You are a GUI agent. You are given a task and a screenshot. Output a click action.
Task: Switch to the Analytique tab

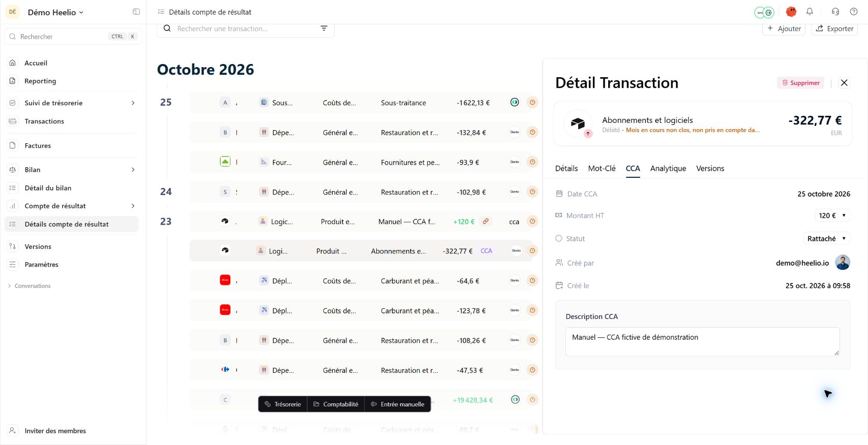(x=668, y=169)
